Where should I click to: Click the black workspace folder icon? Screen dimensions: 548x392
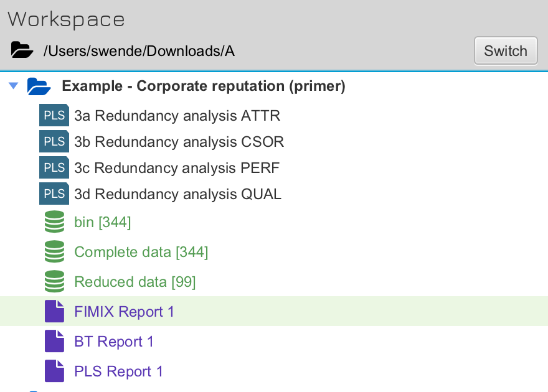22,50
